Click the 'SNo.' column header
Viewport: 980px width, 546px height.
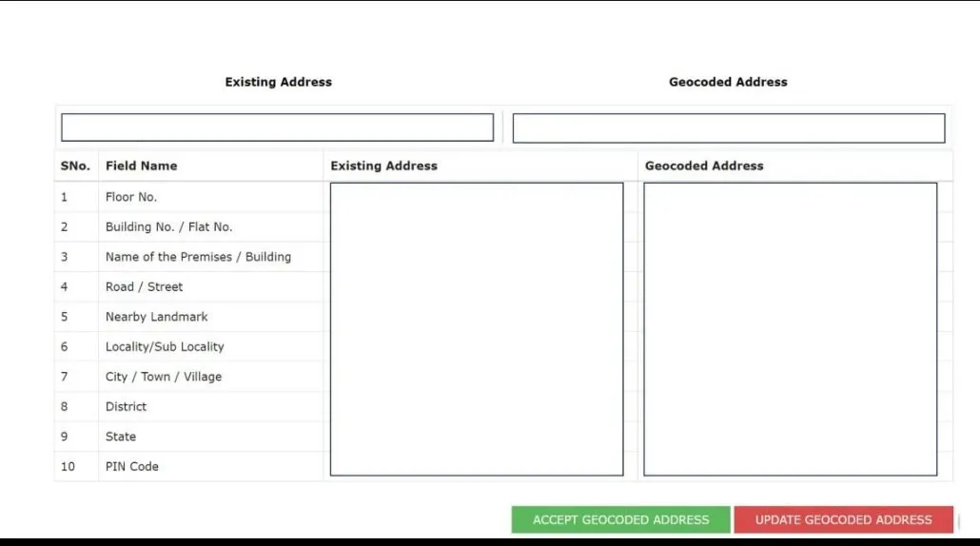75,166
